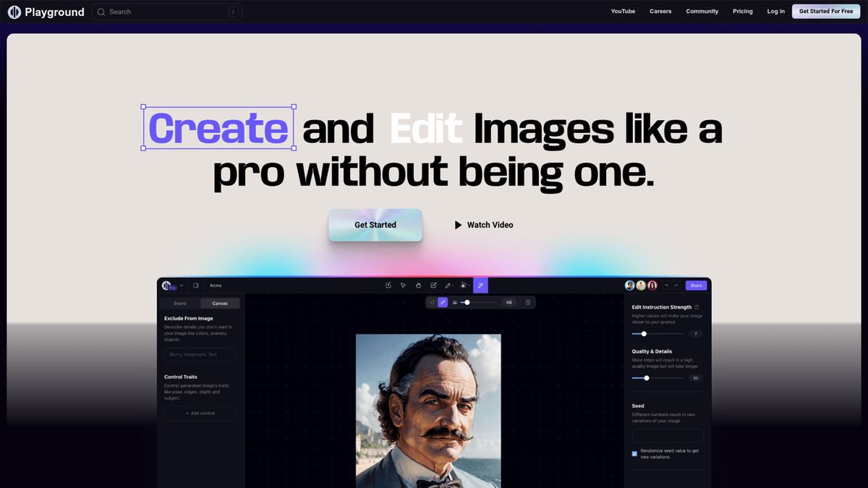Click the highlighted purple edit brush tool
868x488 pixels.
click(480, 286)
